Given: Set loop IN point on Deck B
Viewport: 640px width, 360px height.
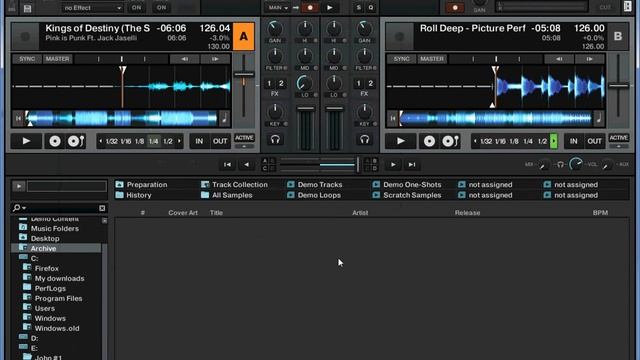Looking at the screenshot, I should click(x=573, y=141).
